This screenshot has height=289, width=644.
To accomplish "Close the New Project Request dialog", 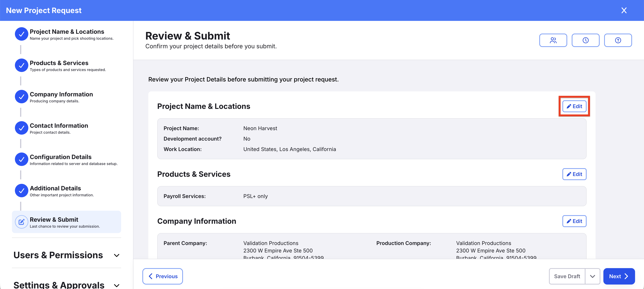I will (x=624, y=10).
